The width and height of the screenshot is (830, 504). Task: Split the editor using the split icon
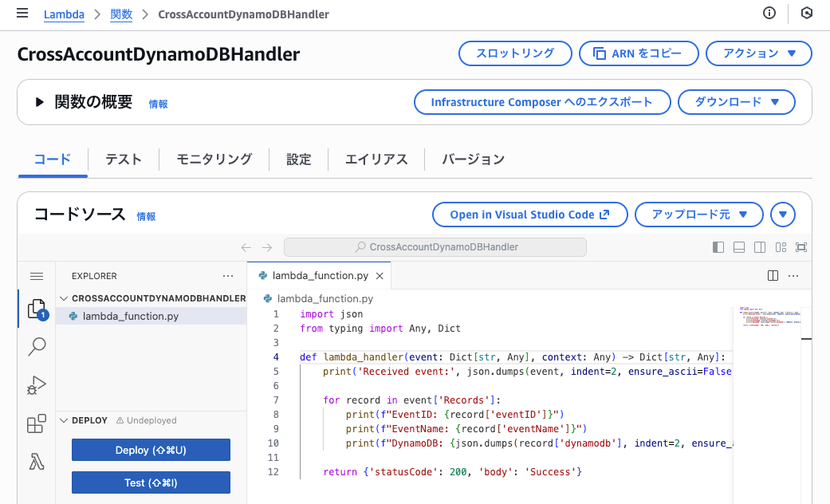(x=772, y=275)
